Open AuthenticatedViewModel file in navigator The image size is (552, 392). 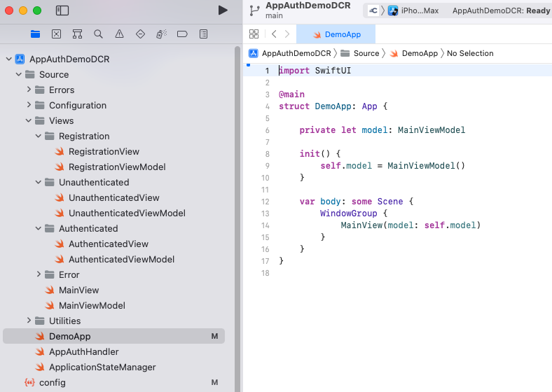pos(121,259)
